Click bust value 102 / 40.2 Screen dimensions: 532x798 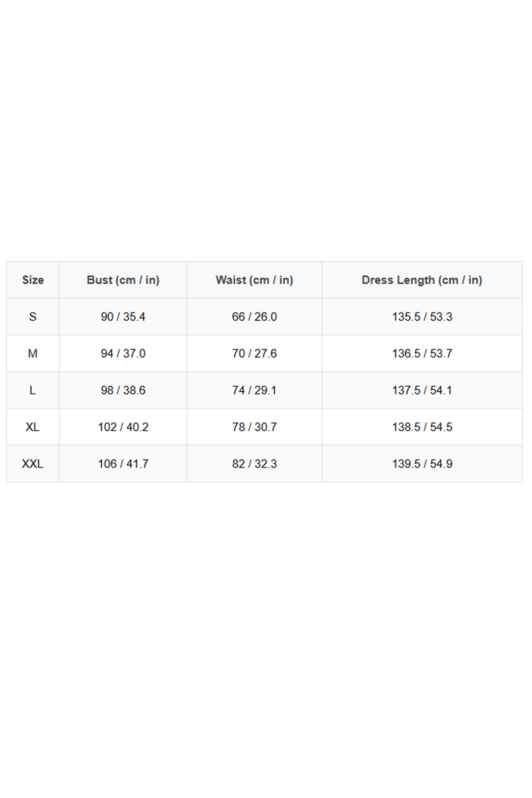tap(123, 427)
